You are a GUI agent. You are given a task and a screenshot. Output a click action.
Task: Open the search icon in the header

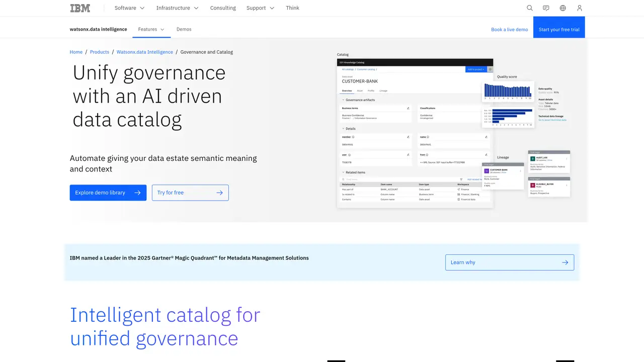click(x=530, y=8)
